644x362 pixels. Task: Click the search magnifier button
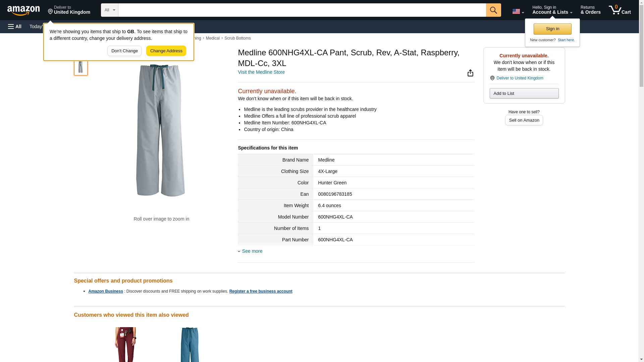[x=493, y=10]
